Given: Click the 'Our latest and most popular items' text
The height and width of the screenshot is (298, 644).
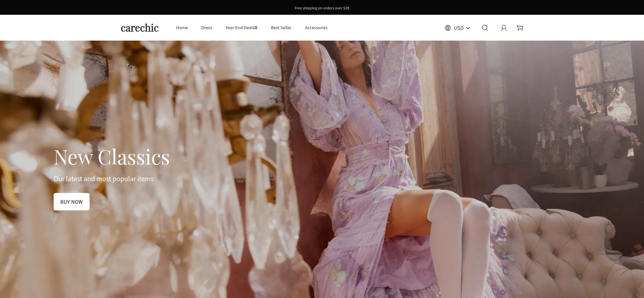Looking at the screenshot, I should pyautogui.click(x=104, y=179).
